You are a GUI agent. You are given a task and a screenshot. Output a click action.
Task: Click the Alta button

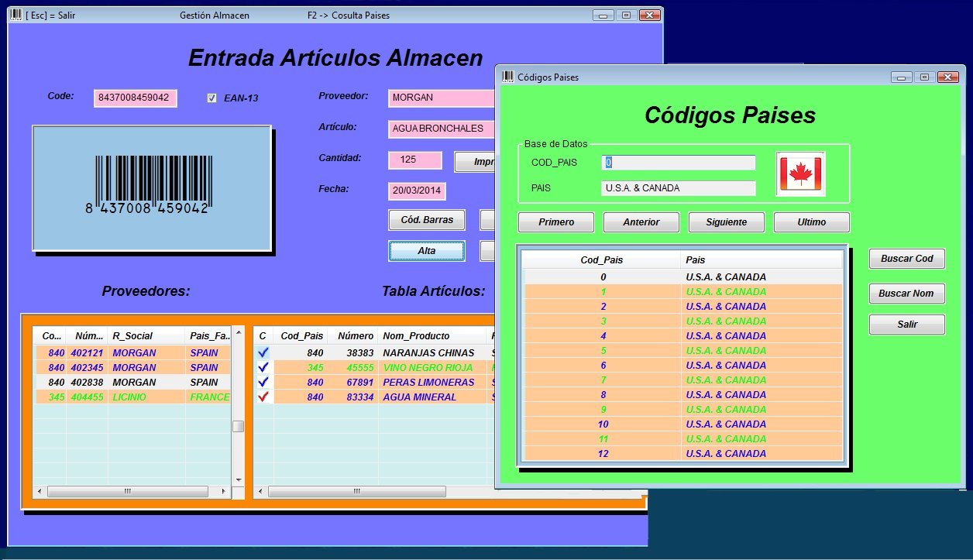tap(427, 251)
